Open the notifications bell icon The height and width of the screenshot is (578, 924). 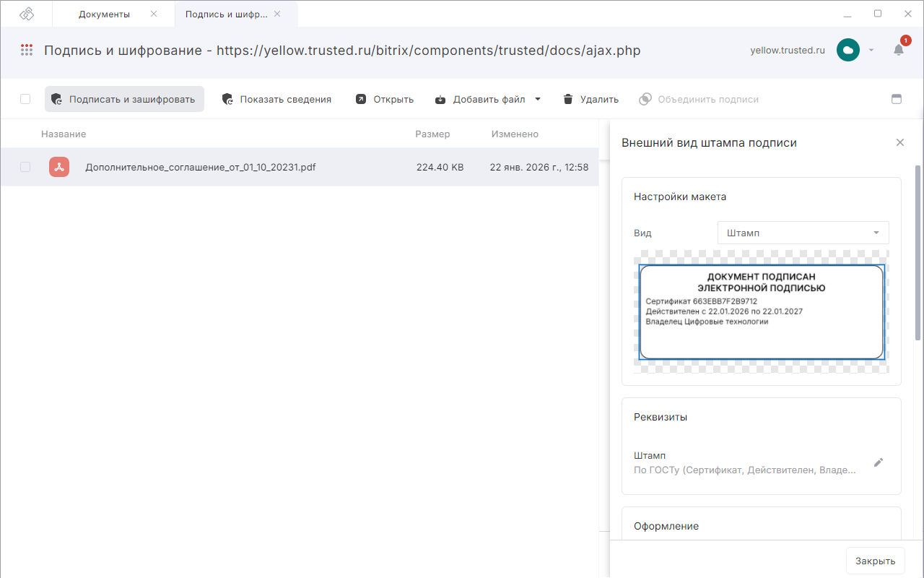[x=898, y=50]
